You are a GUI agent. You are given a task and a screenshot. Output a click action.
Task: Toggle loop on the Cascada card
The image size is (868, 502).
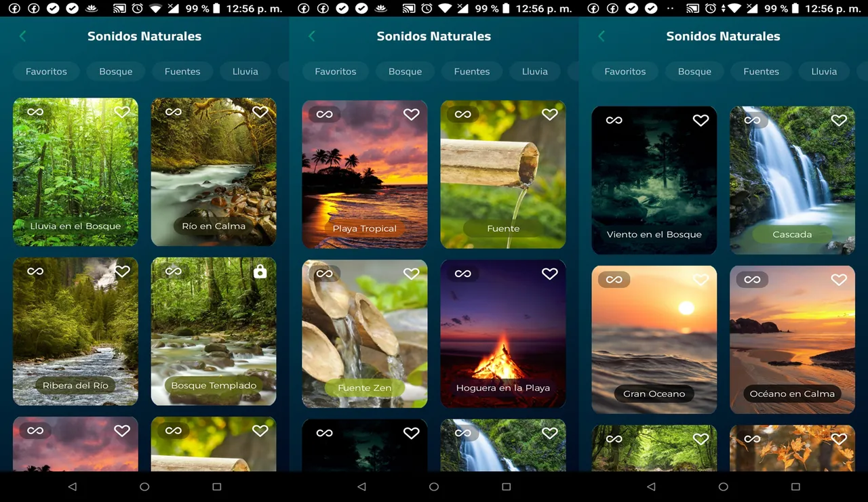click(x=753, y=120)
